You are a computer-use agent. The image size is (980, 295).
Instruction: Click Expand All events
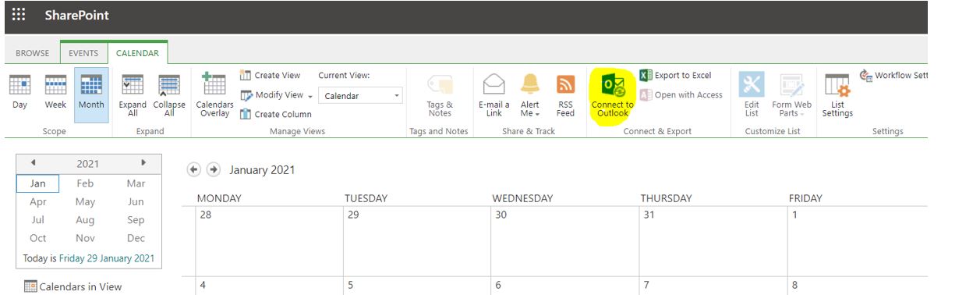pyautogui.click(x=133, y=95)
